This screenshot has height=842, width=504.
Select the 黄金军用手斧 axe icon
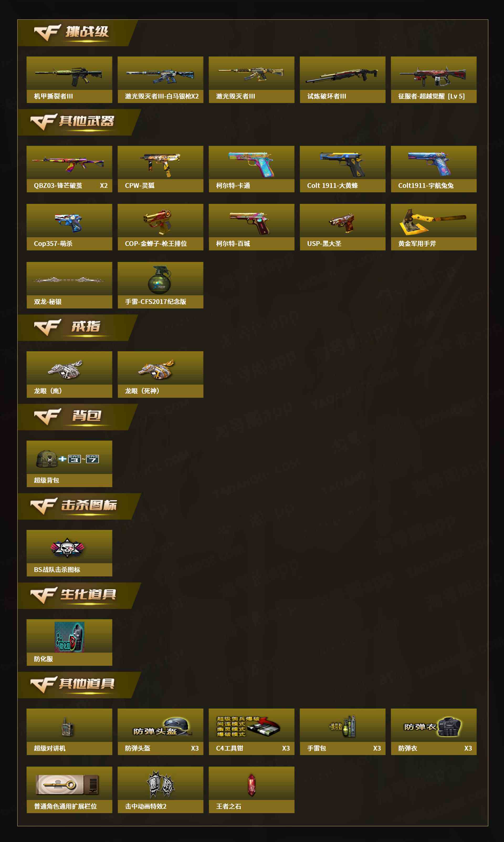[433, 222]
